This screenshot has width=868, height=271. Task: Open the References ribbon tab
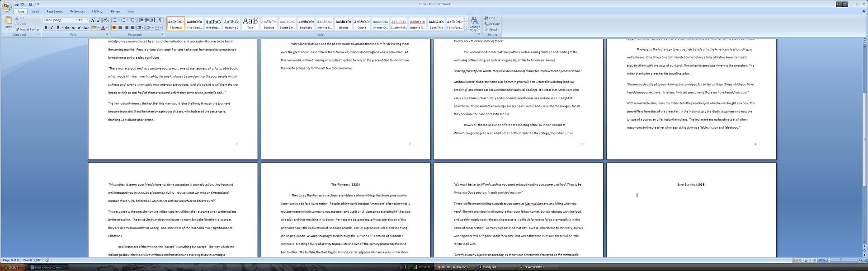click(77, 11)
